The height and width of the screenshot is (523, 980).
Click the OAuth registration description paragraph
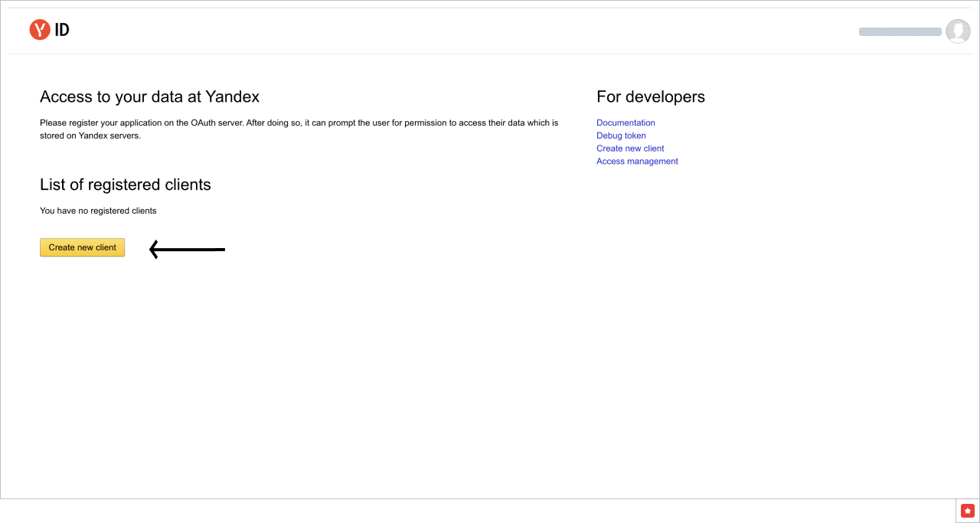point(299,129)
